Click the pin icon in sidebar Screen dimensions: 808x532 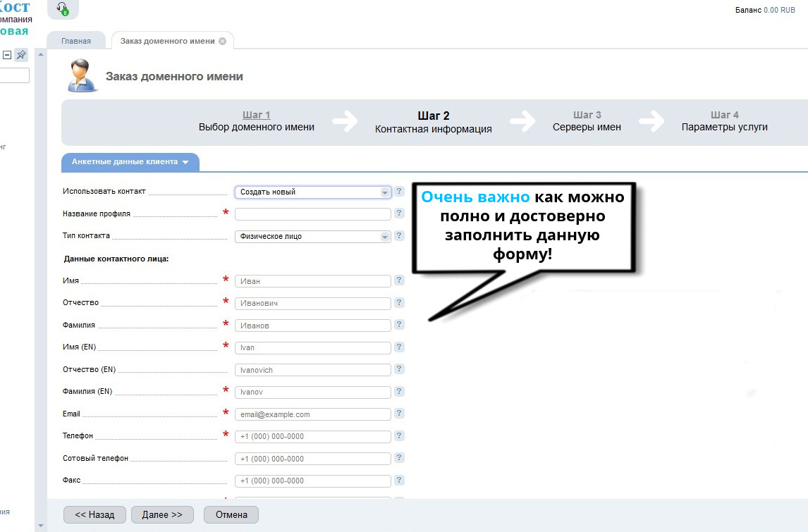(21, 54)
